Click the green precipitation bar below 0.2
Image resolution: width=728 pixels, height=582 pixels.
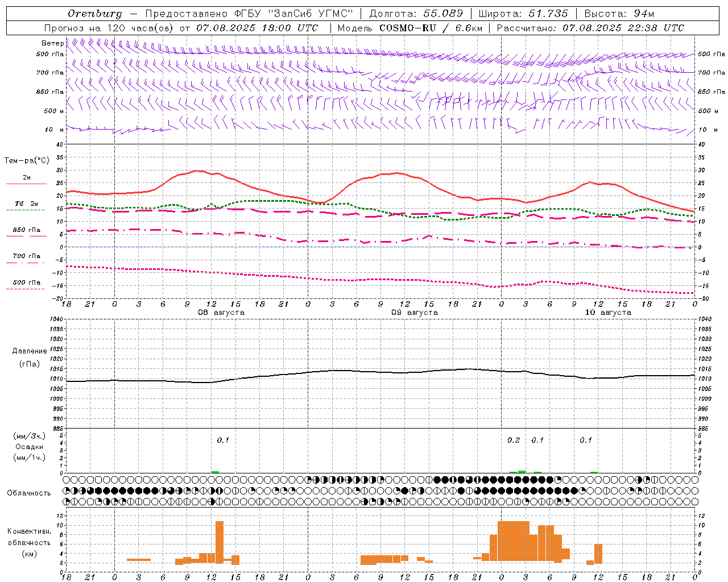click(x=522, y=472)
